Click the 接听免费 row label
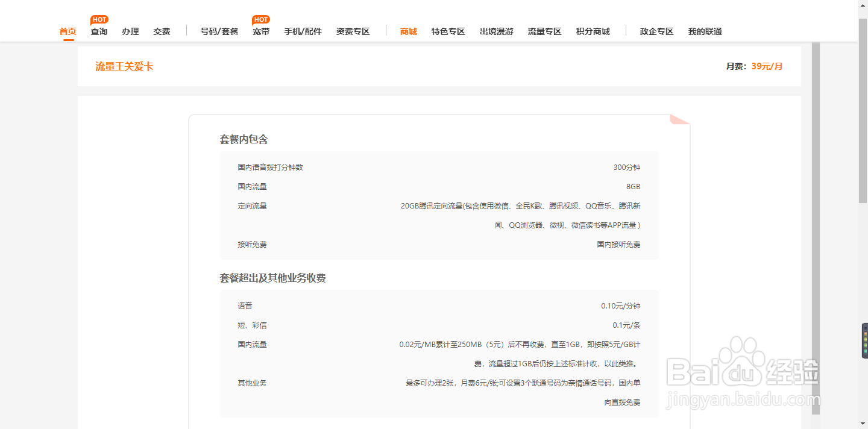This screenshot has width=868, height=429. (252, 245)
